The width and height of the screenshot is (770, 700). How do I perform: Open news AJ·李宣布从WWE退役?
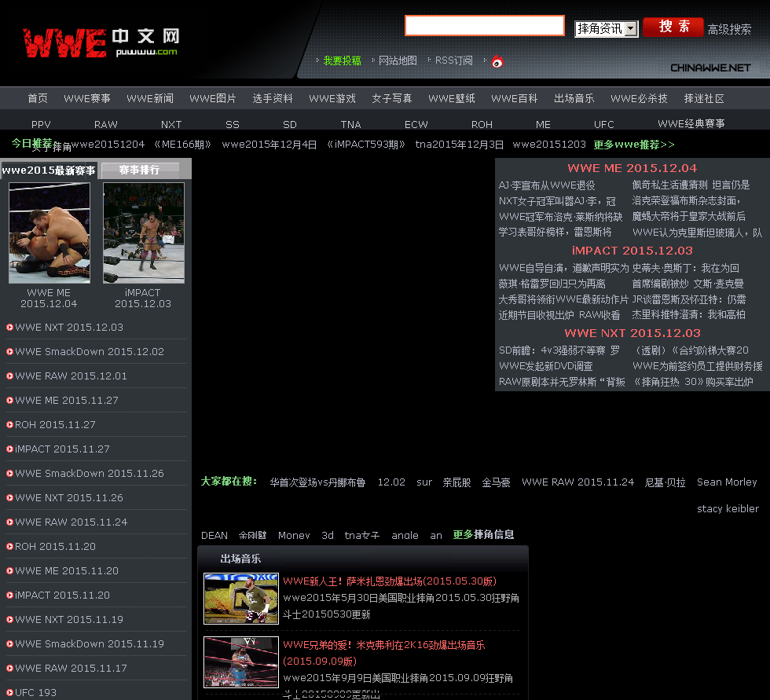(547, 185)
